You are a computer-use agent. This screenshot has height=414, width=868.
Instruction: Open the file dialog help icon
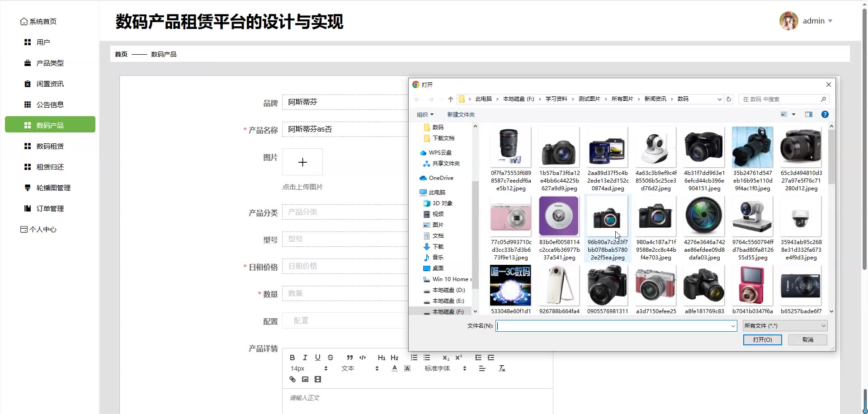[x=825, y=115]
